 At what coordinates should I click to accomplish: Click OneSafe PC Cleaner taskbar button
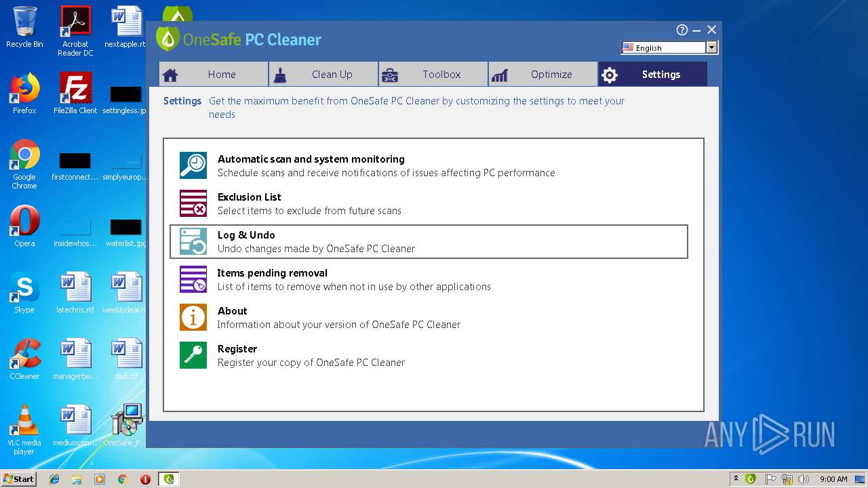click(x=169, y=479)
